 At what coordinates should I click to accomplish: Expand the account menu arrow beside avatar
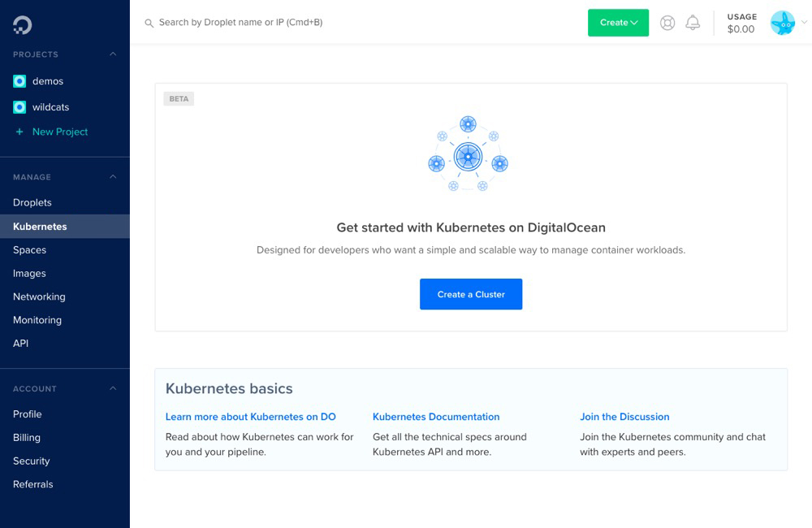[x=804, y=23]
